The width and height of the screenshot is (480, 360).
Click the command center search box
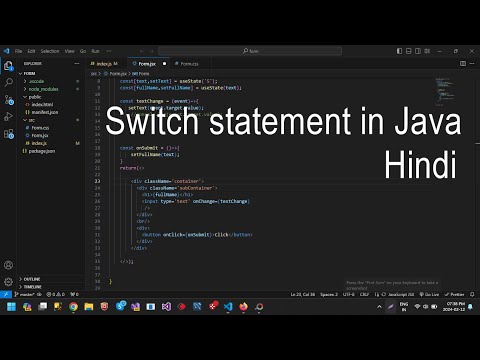(x=250, y=51)
